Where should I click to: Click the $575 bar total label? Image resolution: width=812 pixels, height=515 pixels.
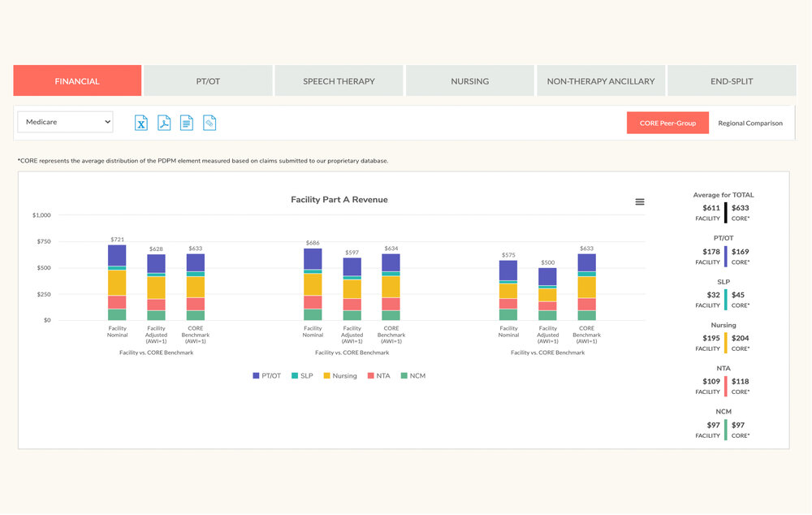[x=508, y=255]
